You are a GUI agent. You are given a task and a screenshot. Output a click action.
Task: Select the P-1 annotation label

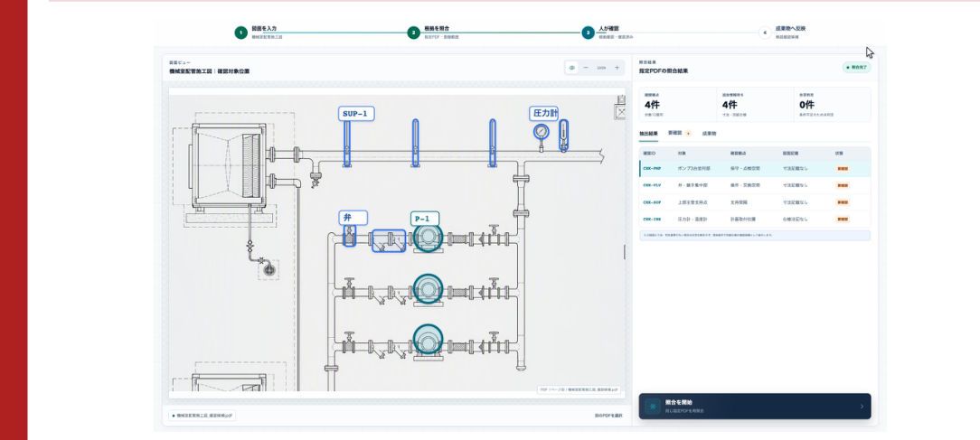coord(424,219)
